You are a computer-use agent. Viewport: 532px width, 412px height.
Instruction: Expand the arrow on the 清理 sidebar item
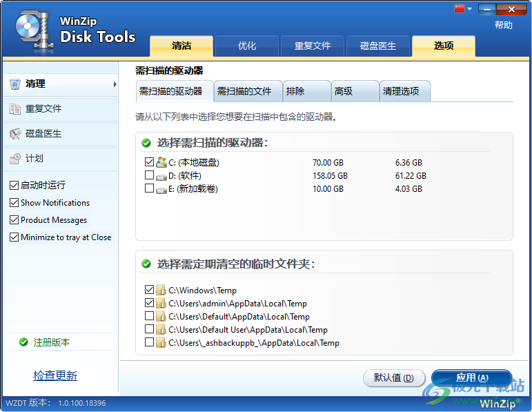[115, 84]
